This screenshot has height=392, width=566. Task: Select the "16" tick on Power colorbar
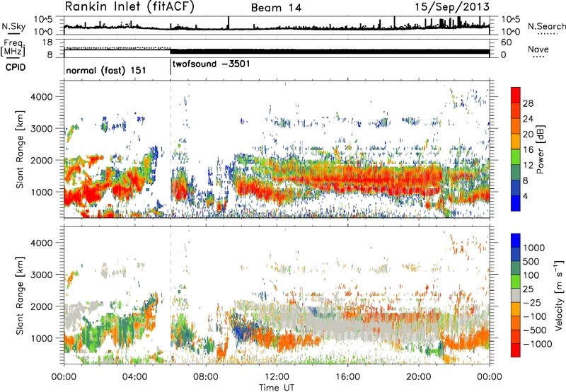point(528,150)
